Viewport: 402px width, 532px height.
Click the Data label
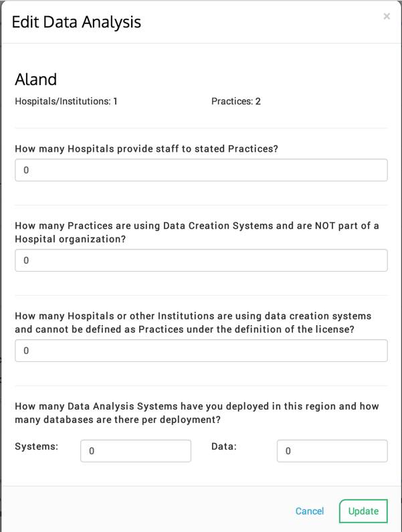(224, 446)
